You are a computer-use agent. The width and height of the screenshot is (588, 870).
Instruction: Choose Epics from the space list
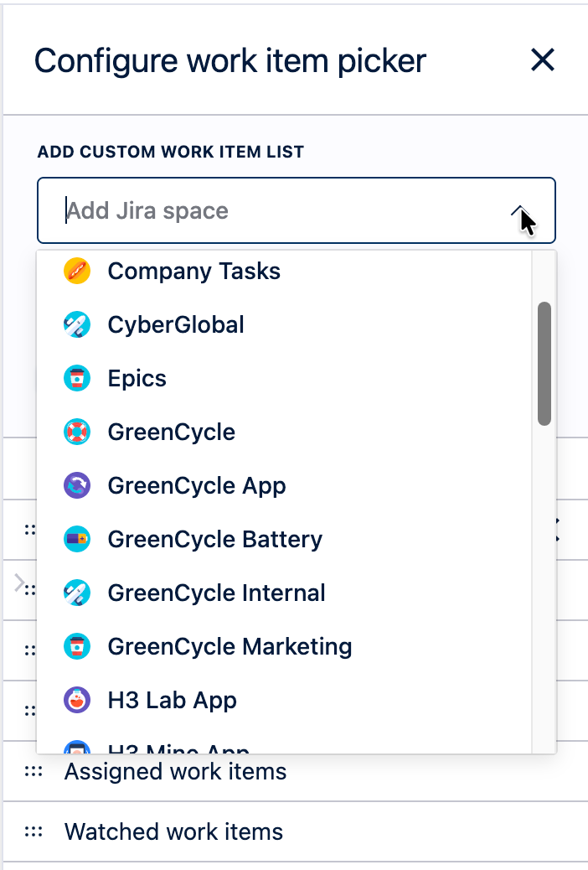point(283,378)
